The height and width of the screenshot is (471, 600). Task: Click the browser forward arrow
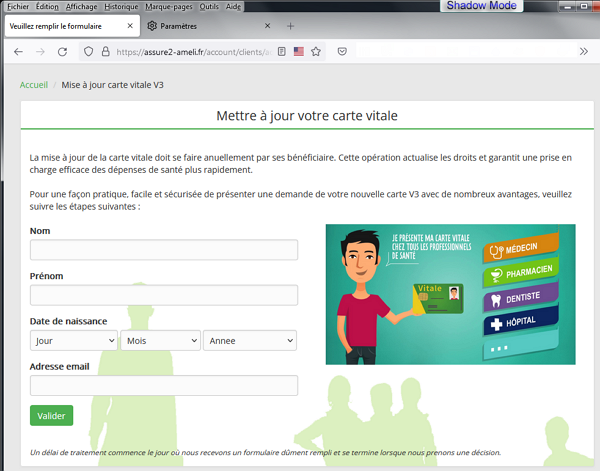click(40, 51)
